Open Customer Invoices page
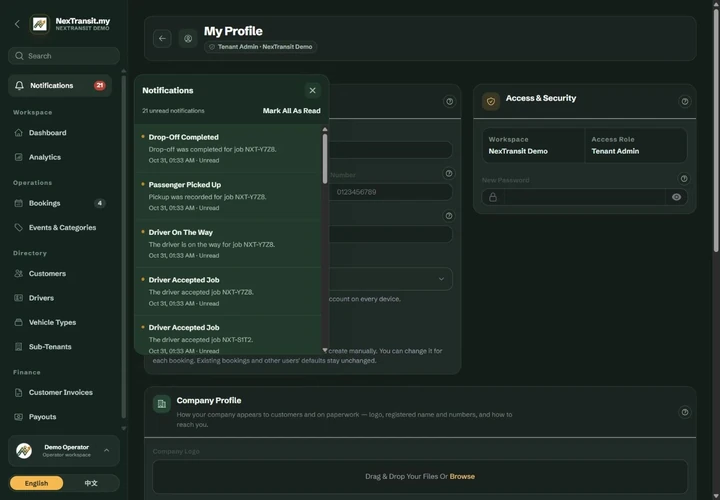The image size is (720, 500). [60, 393]
